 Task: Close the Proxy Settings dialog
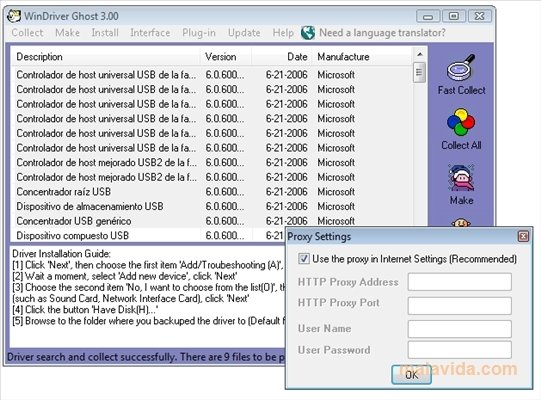523,236
